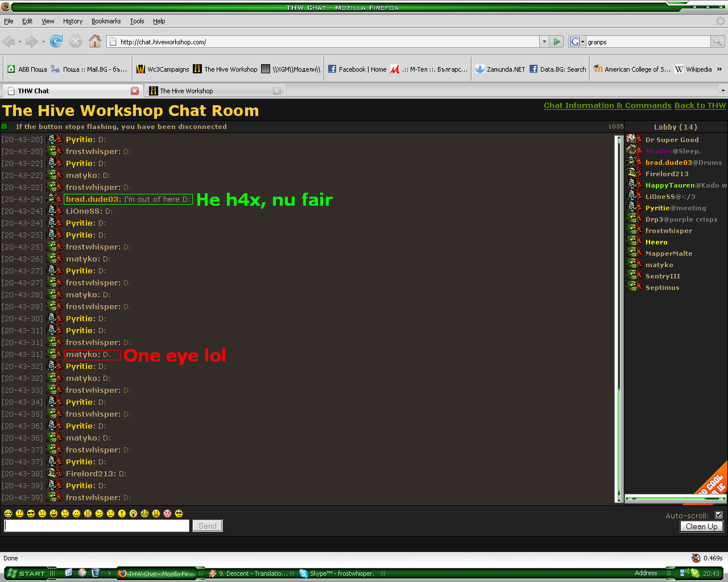Click the Forward navigation arrow
This screenshot has width=728, height=582.
[32, 41]
